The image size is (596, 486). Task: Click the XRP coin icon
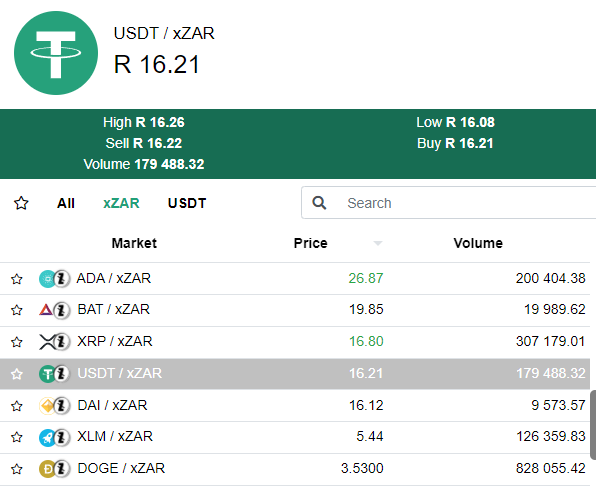pos(47,342)
